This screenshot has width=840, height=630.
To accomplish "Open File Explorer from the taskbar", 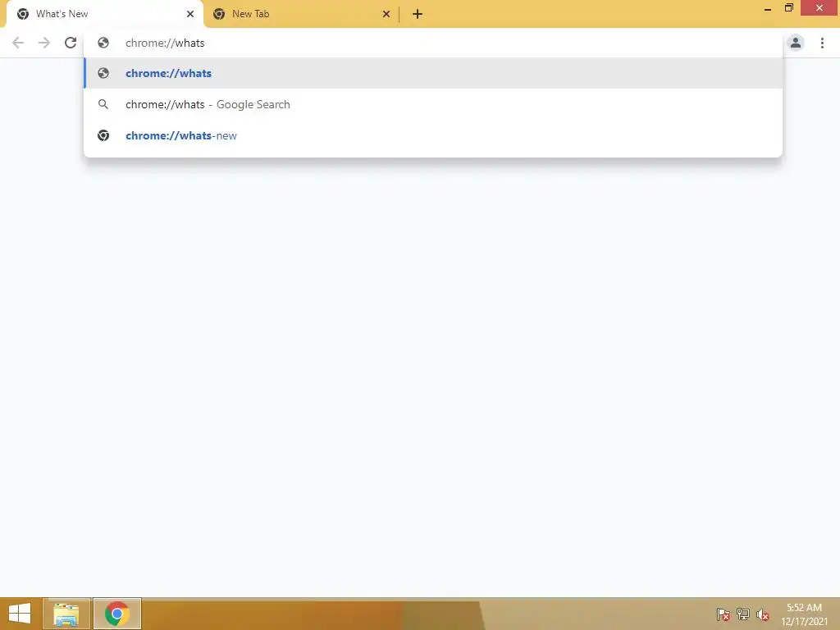I will tap(66, 614).
